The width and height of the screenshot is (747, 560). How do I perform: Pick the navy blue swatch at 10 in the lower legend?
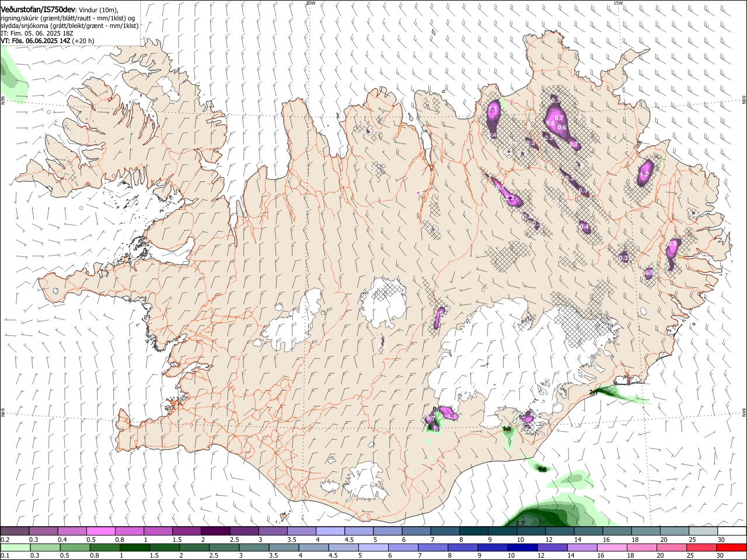click(522, 547)
